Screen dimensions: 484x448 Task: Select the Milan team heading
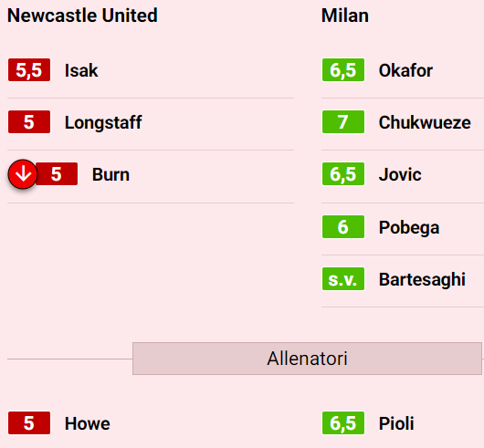(x=345, y=16)
